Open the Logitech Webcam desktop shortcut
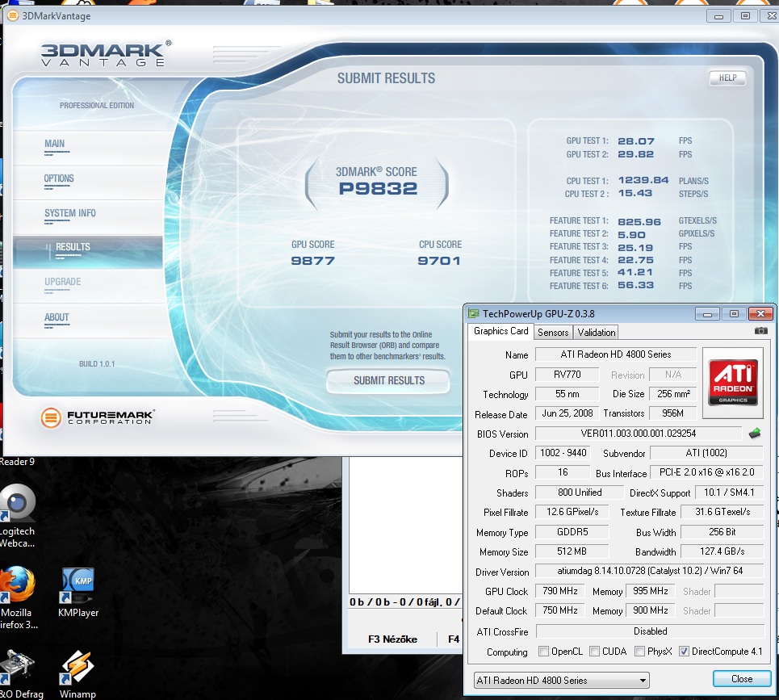This screenshot has height=700, width=779. 18,516
